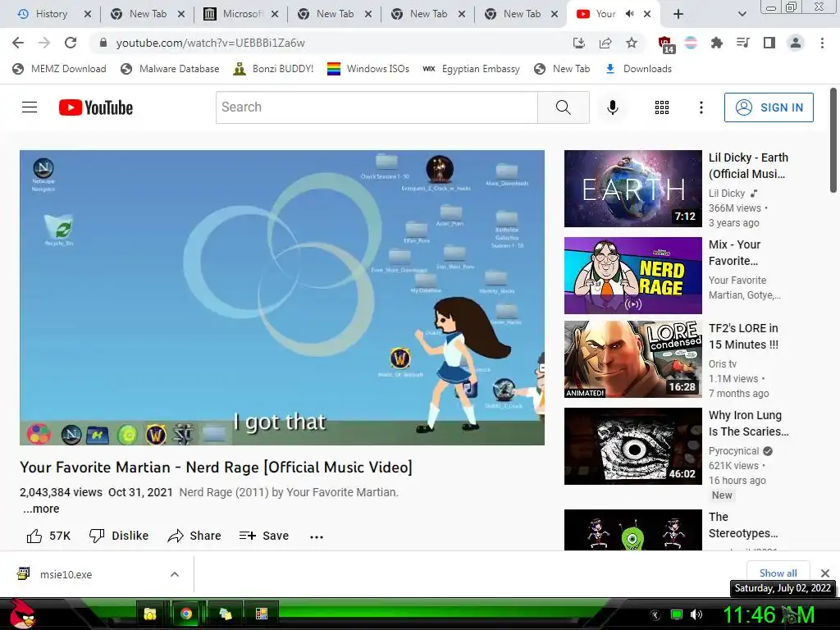Open File Explorer in the taskbar
The height and width of the screenshot is (630, 840).
(x=149, y=614)
